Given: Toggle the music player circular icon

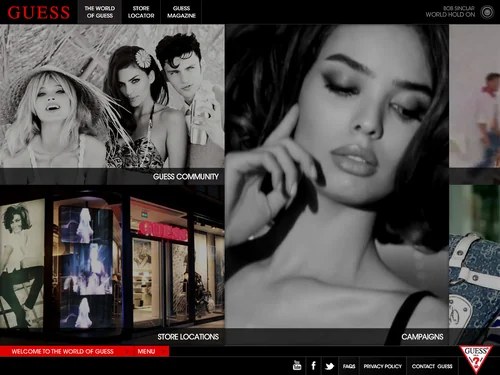Looking at the screenshot, I should [487, 12].
